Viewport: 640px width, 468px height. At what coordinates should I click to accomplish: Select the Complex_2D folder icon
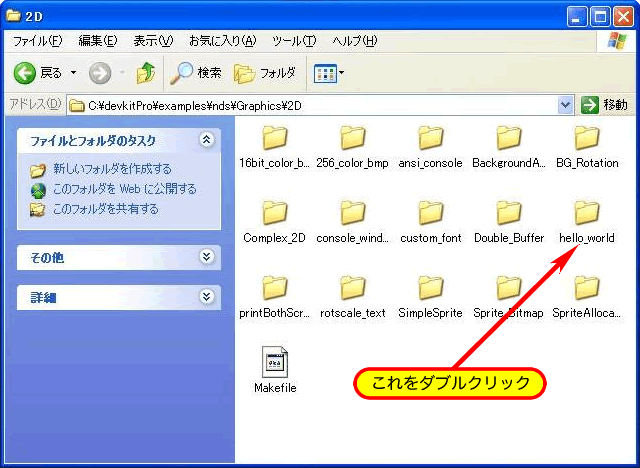[275, 213]
